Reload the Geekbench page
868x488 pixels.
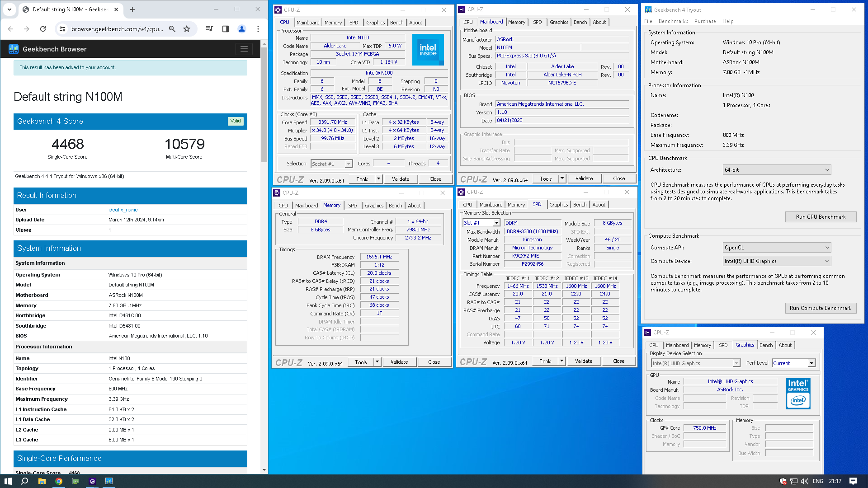(x=43, y=29)
